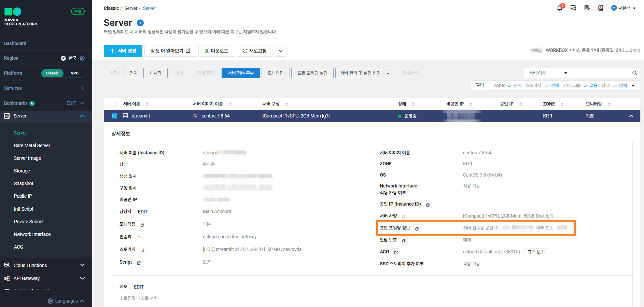The height and width of the screenshot is (307, 644).
Task: Sort by ZONE column arrows
Action: coord(562,104)
